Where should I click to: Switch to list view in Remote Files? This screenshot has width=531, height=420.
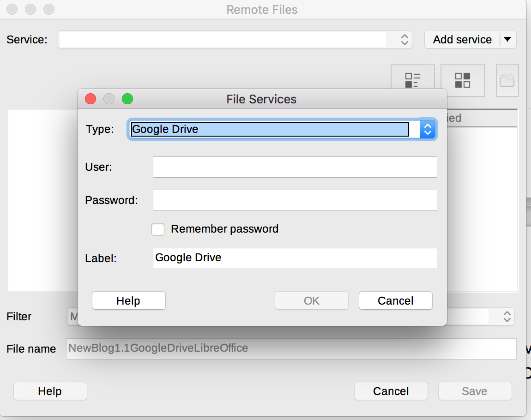click(412, 80)
